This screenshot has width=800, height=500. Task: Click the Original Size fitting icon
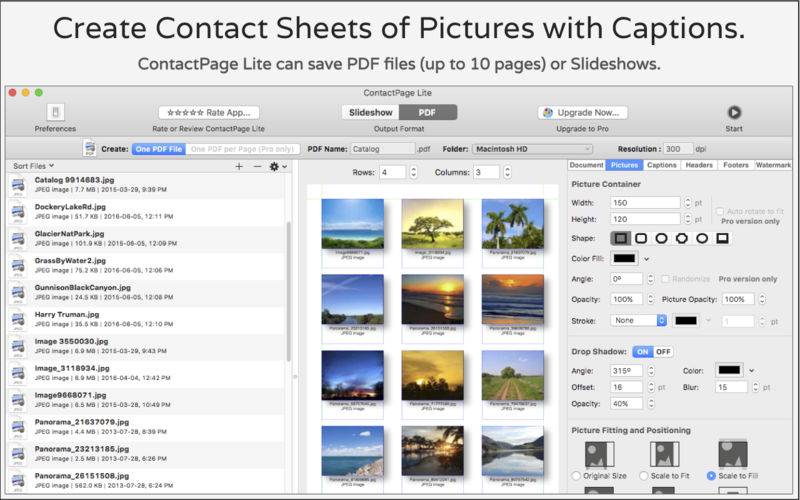pyautogui.click(x=599, y=454)
